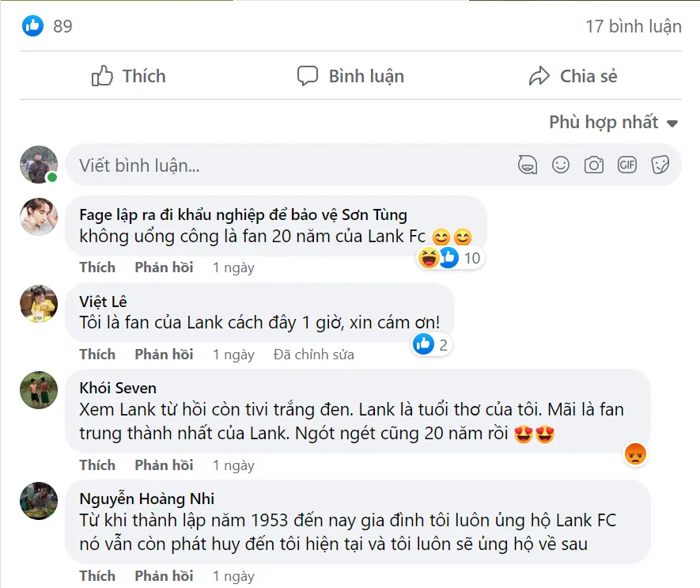Click Phản hồi under Việt Lê's comment
Screen dimensions: 700x588
coord(164,354)
